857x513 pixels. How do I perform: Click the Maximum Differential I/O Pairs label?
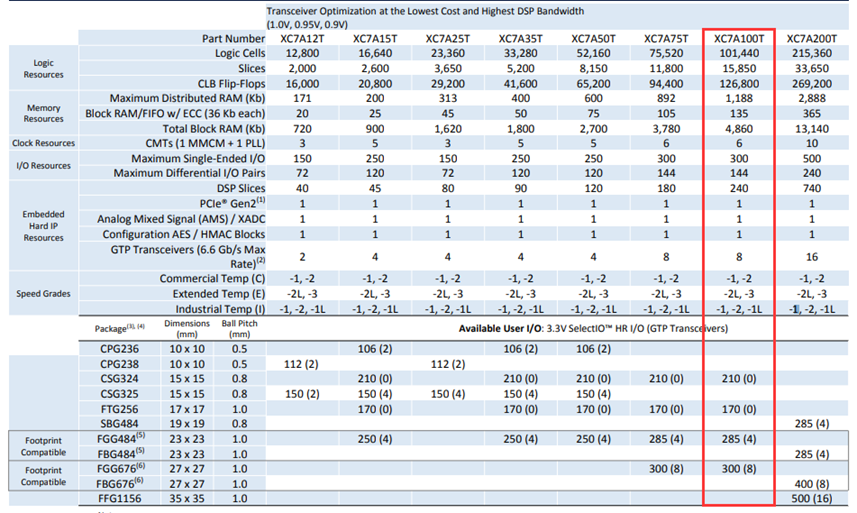(189, 173)
